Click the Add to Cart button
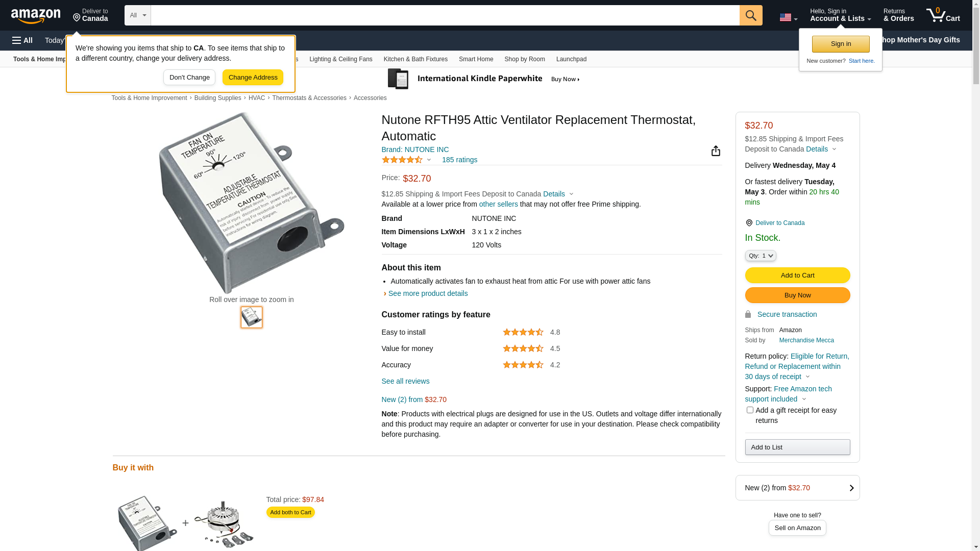This screenshot has height=551, width=980. coord(797,275)
